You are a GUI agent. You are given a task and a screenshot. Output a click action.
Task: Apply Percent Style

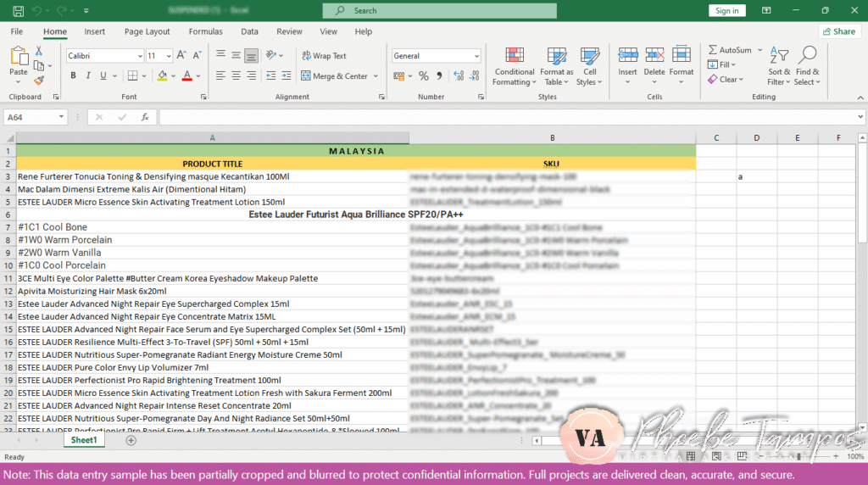[424, 76]
